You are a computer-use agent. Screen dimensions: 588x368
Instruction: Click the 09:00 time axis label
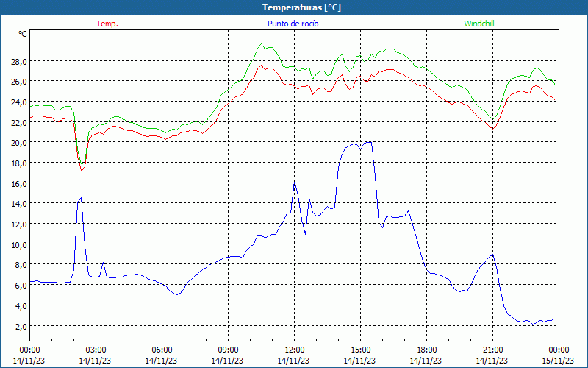tap(228, 350)
